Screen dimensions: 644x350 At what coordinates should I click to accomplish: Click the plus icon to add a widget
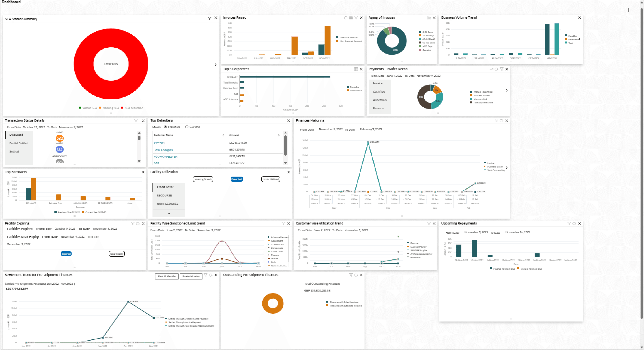tap(628, 10)
